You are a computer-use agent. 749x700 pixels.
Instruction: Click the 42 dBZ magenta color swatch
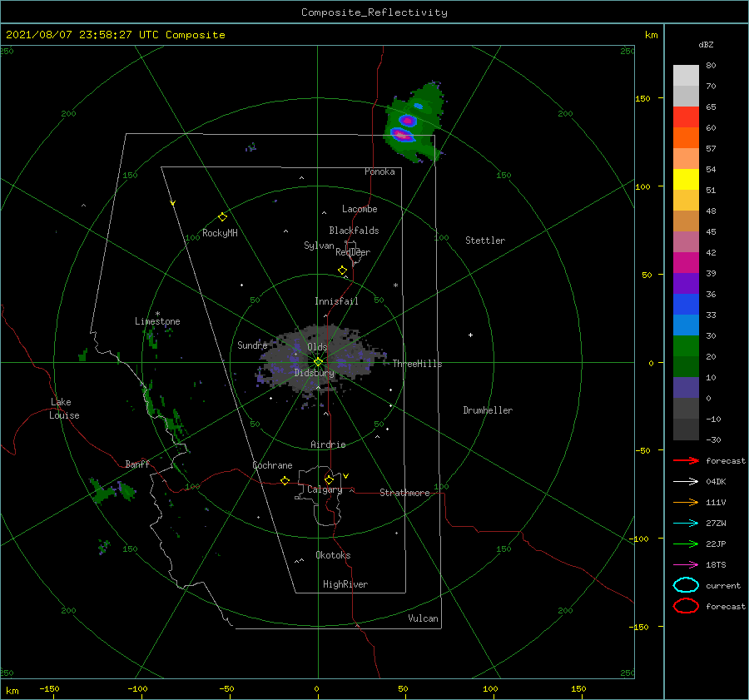[686, 262]
